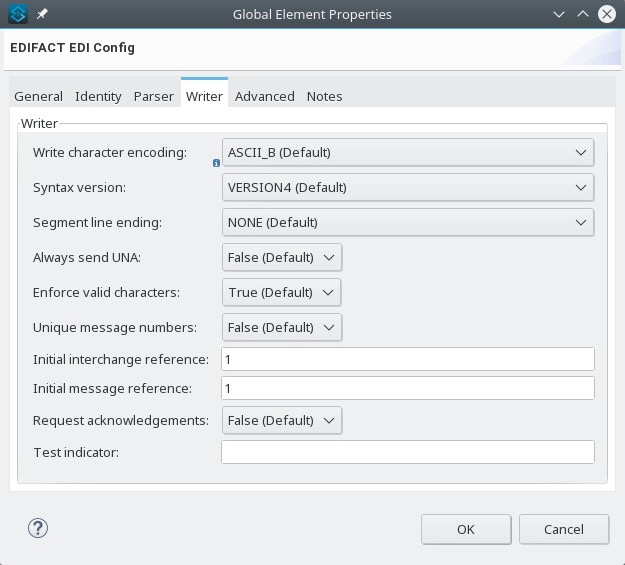Open the Request acknowledgements dropdown
The width and height of the screenshot is (625, 565).
click(x=282, y=420)
